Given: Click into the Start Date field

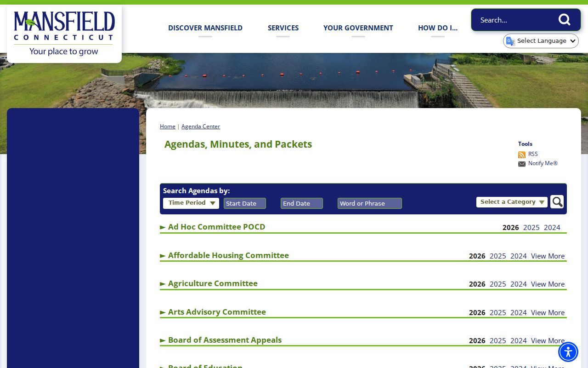Looking at the screenshot, I should 245,203.
